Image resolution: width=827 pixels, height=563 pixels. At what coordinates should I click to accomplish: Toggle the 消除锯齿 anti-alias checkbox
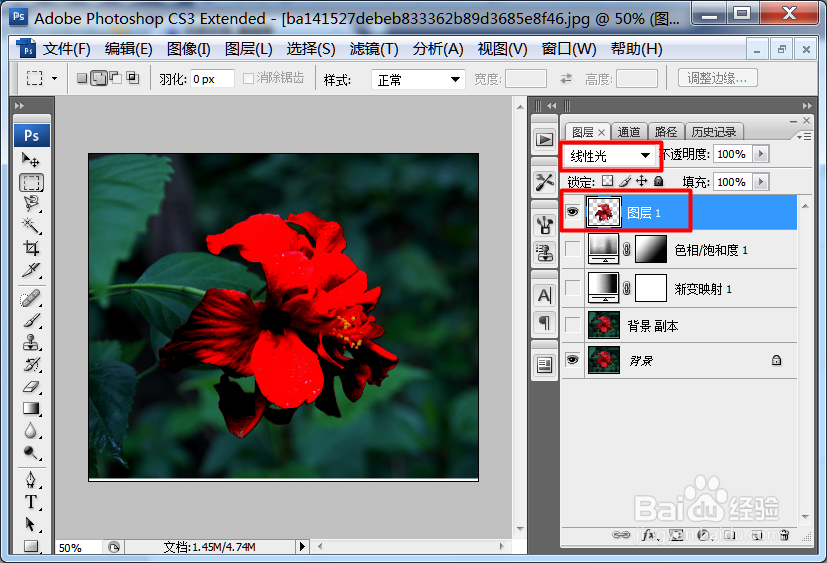(248, 78)
